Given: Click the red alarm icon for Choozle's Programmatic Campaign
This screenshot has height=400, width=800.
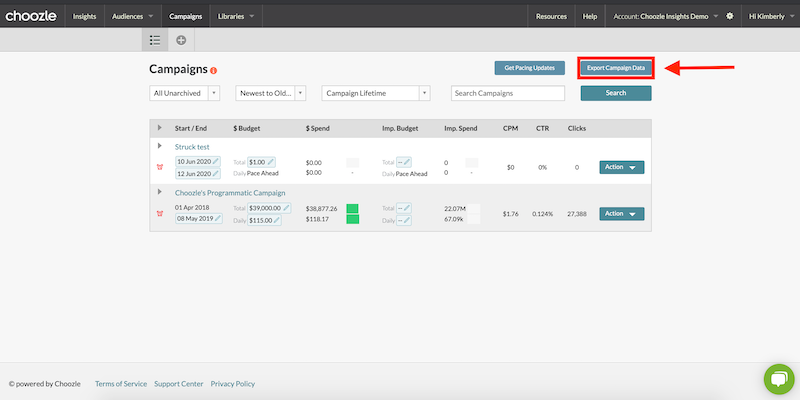Looking at the screenshot, I should coord(160,213).
